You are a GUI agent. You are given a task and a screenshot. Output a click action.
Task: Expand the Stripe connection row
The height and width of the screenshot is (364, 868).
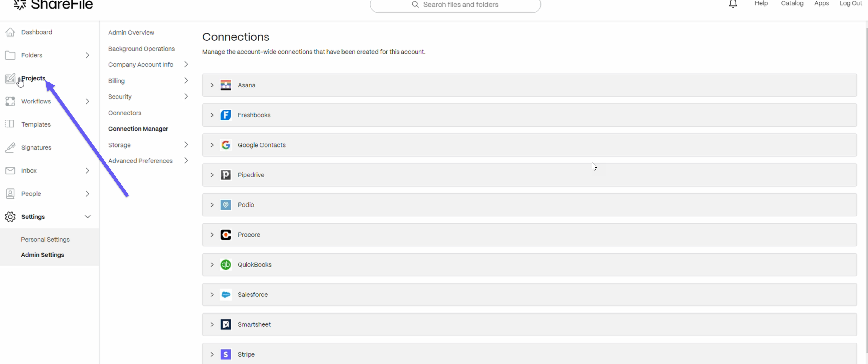click(212, 355)
